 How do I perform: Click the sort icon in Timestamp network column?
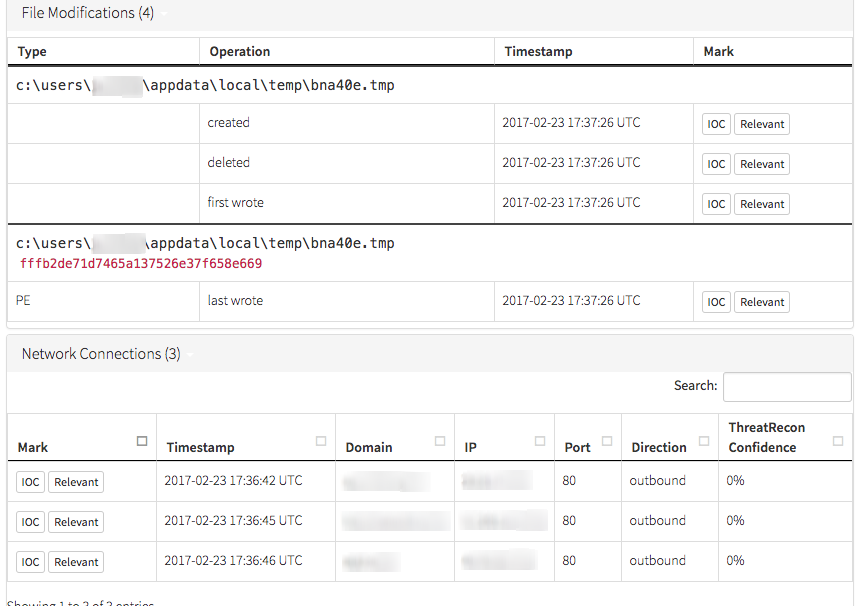tap(321, 441)
